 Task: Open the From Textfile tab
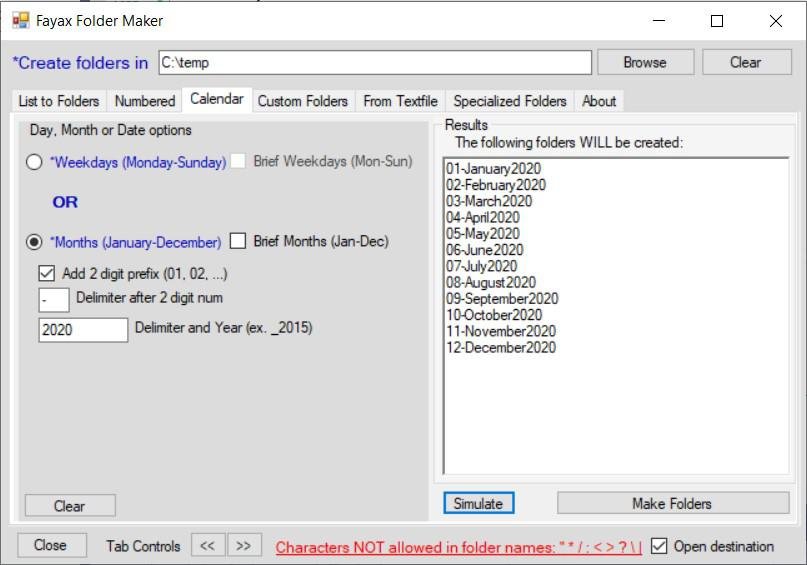(400, 101)
